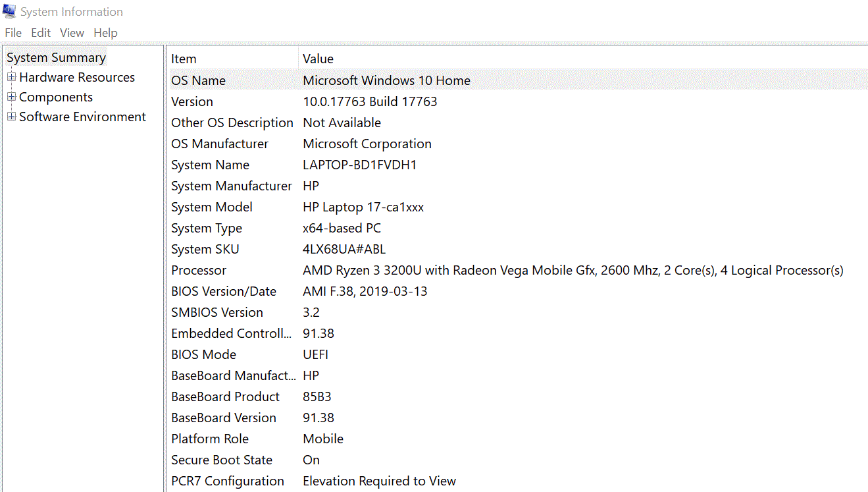868x492 pixels.
Task: Select the System Model row label
Action: (212, 207)
